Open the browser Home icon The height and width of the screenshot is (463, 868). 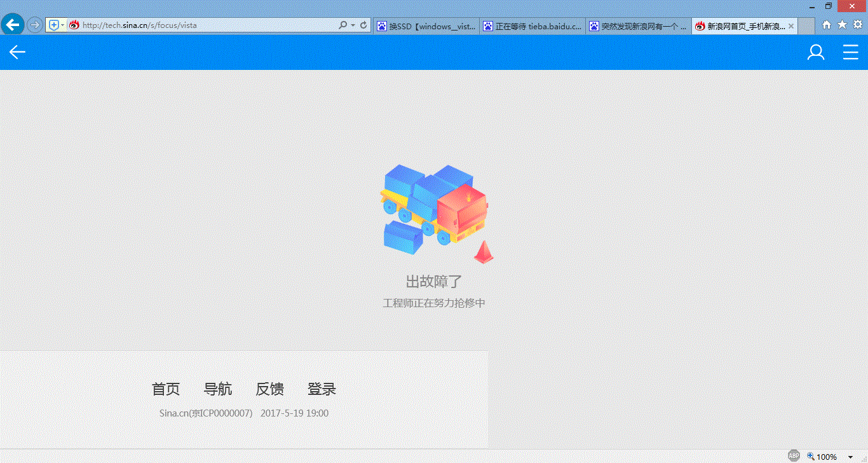click(x=827, y=25)
